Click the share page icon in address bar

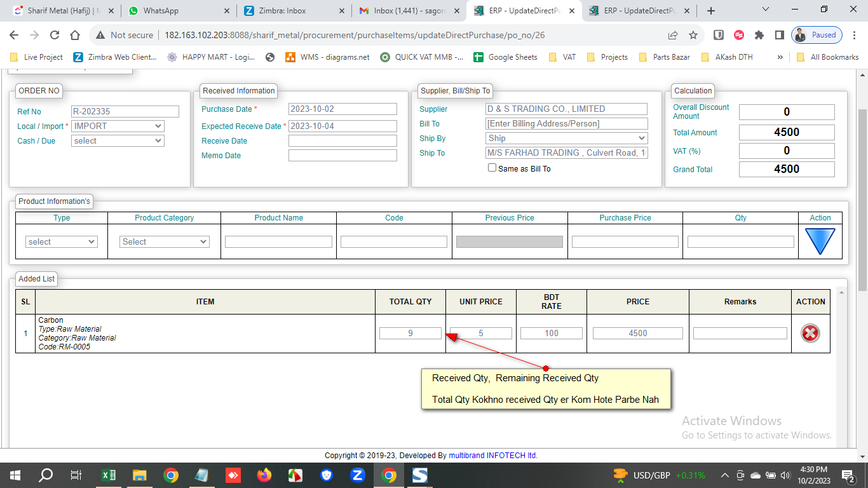(x=673, y=35)
